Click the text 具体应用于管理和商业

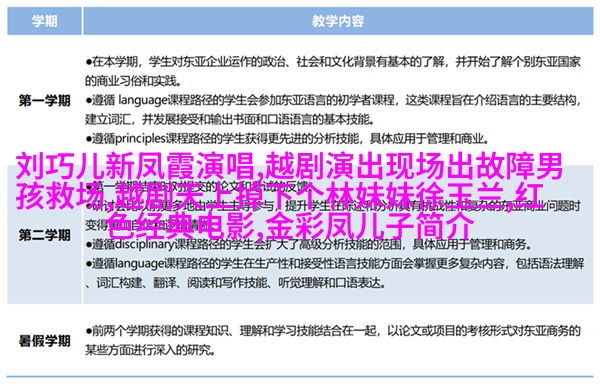429,138
